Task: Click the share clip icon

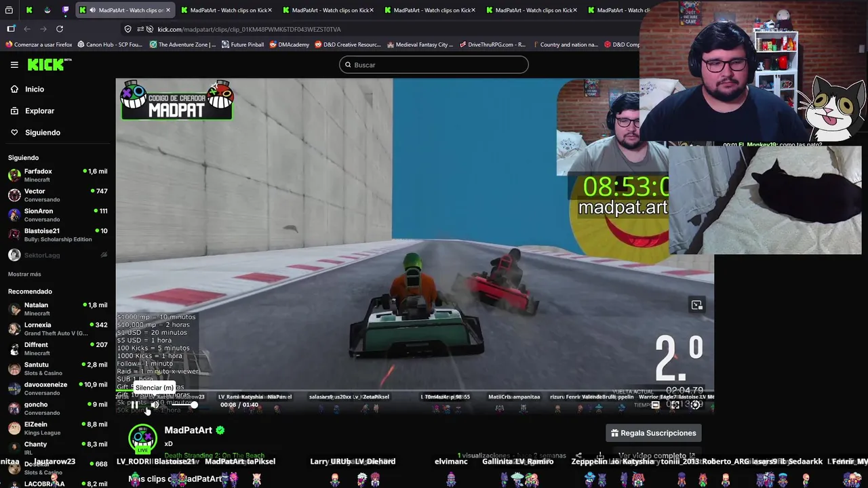Action: click(x=578, y=456)
